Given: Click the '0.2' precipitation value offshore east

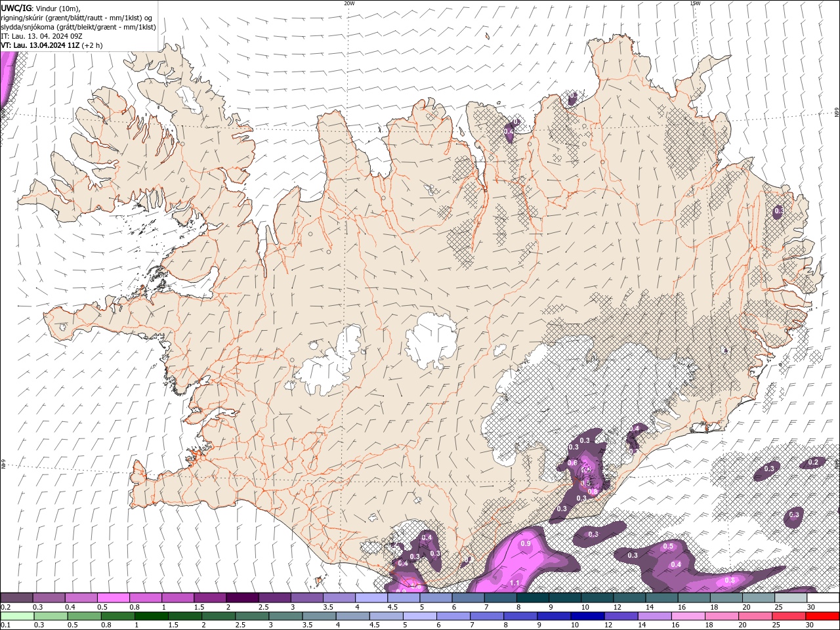Looking at the screenshot, I should (x=813, y=462).
